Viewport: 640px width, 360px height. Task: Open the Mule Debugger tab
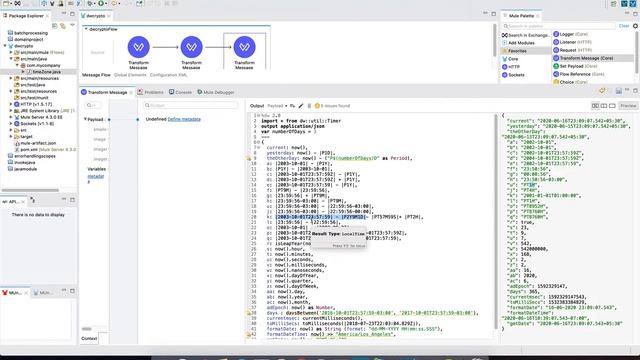pyautogui.click(x=216, y=92)
